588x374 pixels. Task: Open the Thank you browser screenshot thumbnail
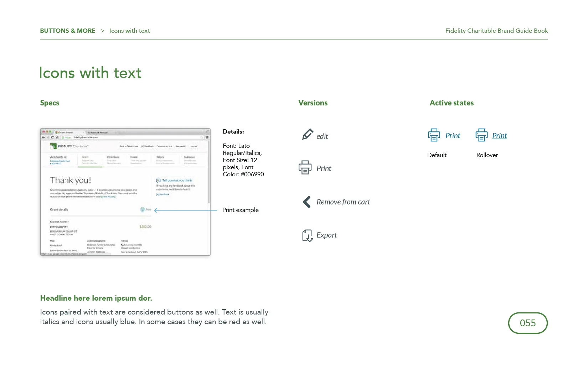[x=125, y=192]
